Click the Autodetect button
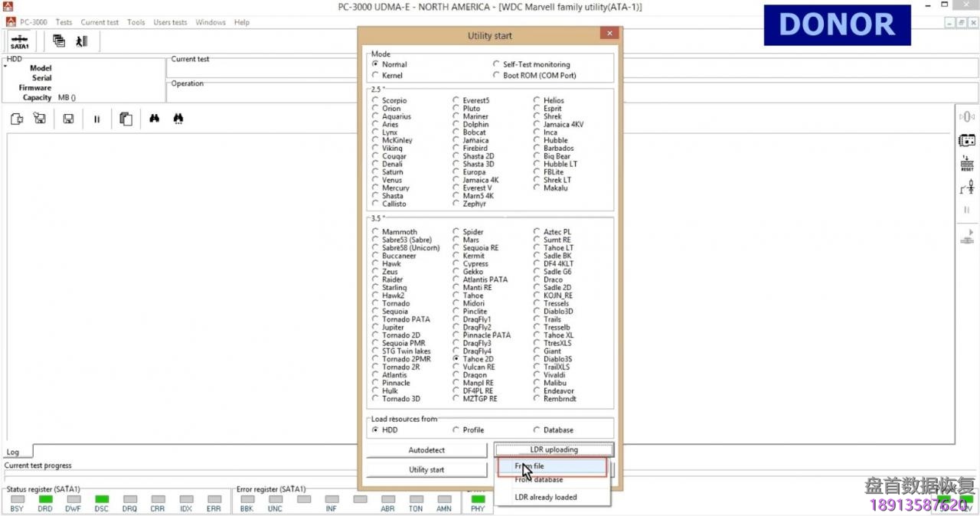This screenshot has height=516, width=980. coord(426,450)
